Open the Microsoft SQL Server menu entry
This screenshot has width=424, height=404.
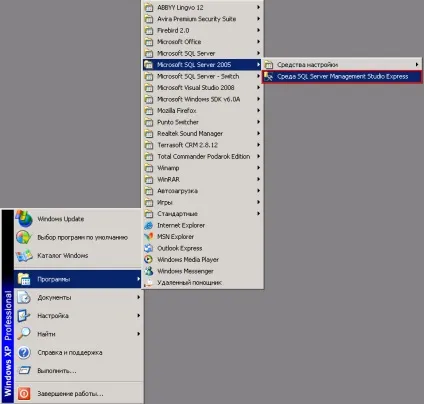click(203, 53)
